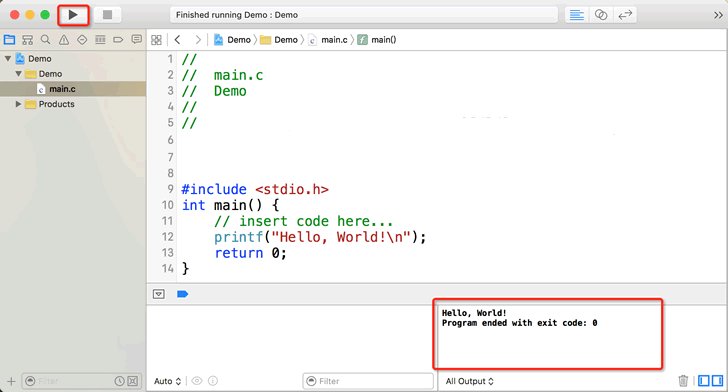Click 'int' keyword on line 10

(x=194, y=205)
